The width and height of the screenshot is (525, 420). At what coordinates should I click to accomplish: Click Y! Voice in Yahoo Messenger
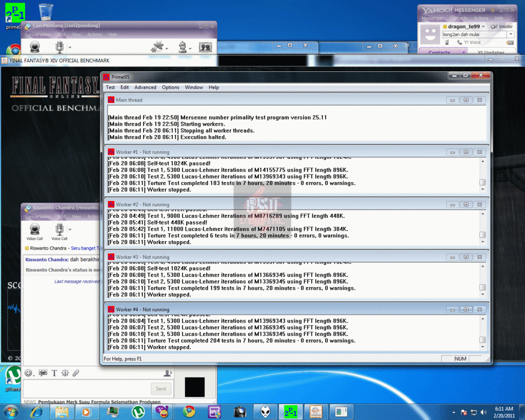point(469,42)
